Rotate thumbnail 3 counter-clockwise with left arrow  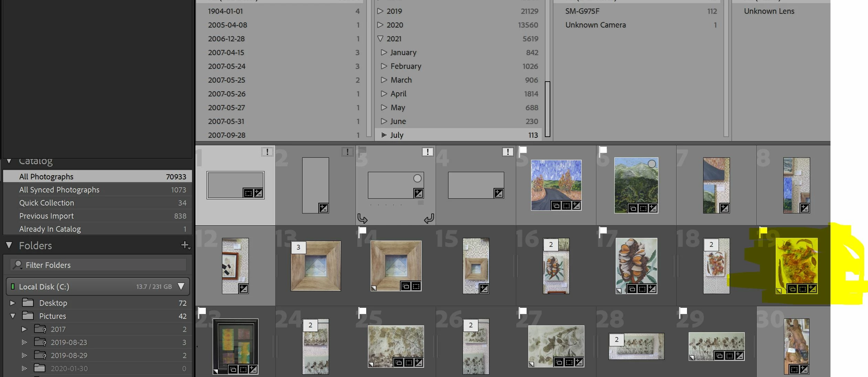[362, 218]
